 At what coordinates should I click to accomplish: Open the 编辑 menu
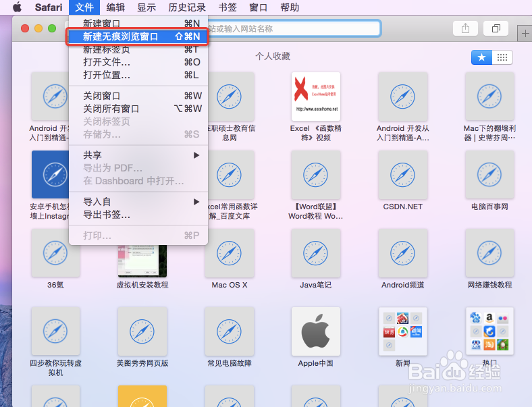[x=115, y=7]
